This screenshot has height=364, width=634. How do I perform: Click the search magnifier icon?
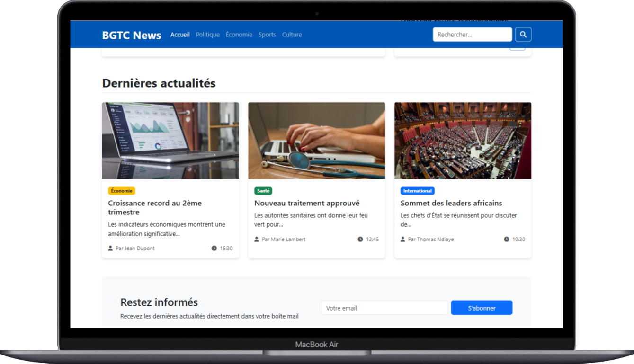click(523, 34)
